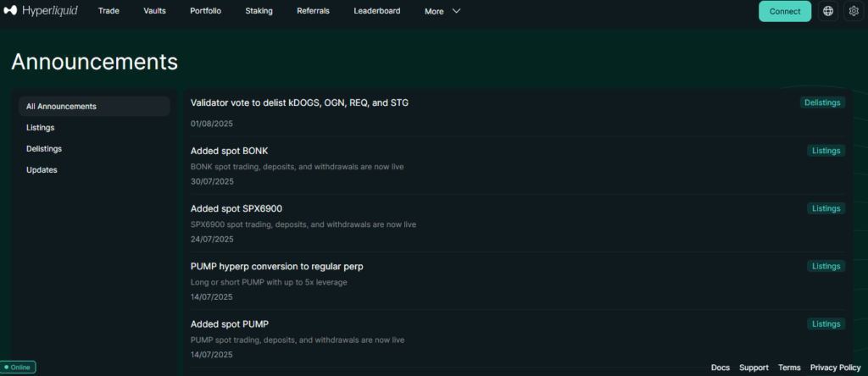Open the Docs footer link
Screen dimensions: 868x376
pyautogui.click(x=720, y=368)
